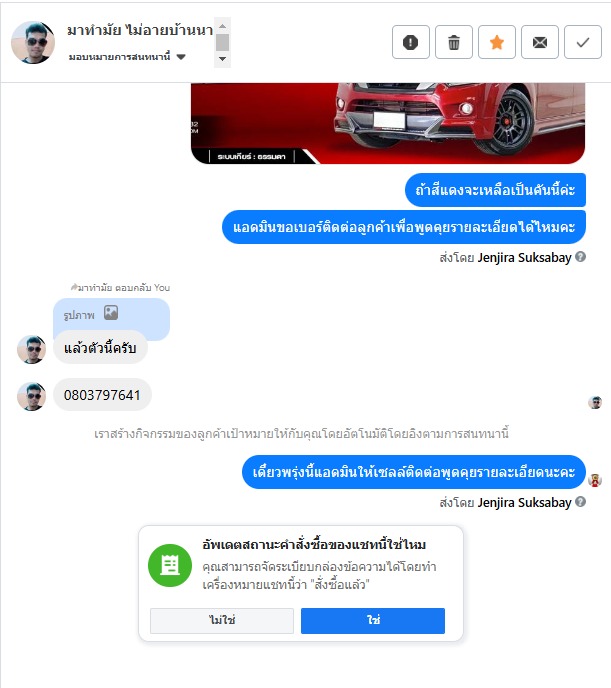This screenshot has height=688, width=611.
Task: Click the blue ใช่ button
Action: 373,620
